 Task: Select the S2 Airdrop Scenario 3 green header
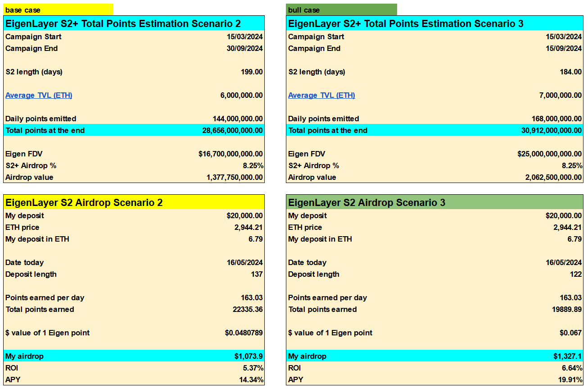coord(434,202)
